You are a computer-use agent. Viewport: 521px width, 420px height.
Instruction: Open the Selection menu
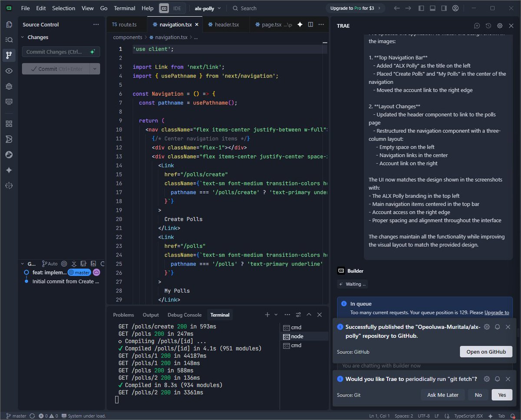coord(63,8)
